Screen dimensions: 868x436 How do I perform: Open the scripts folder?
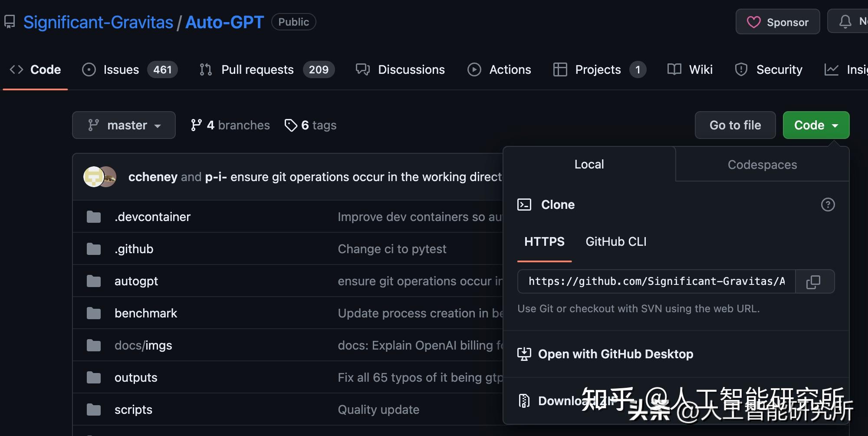coord(133,410)
